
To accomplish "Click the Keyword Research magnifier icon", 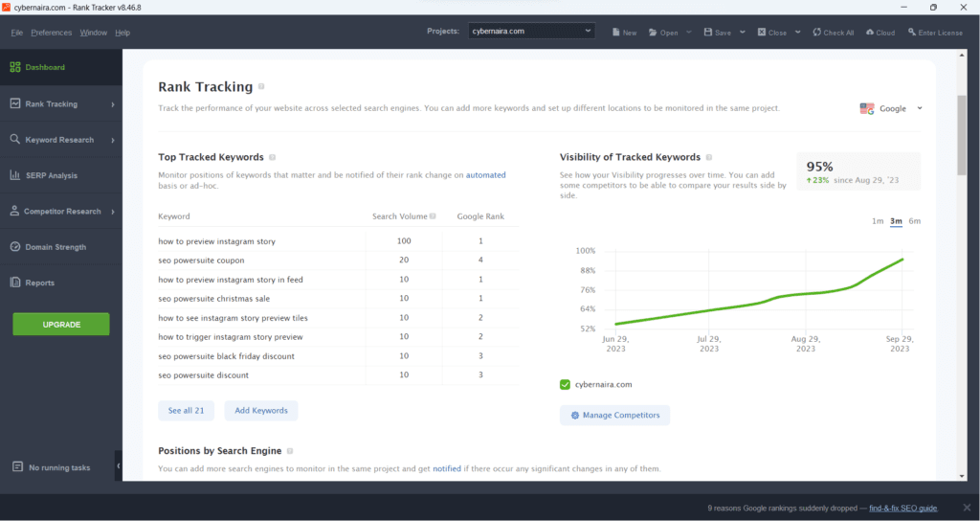I will 15,140.
